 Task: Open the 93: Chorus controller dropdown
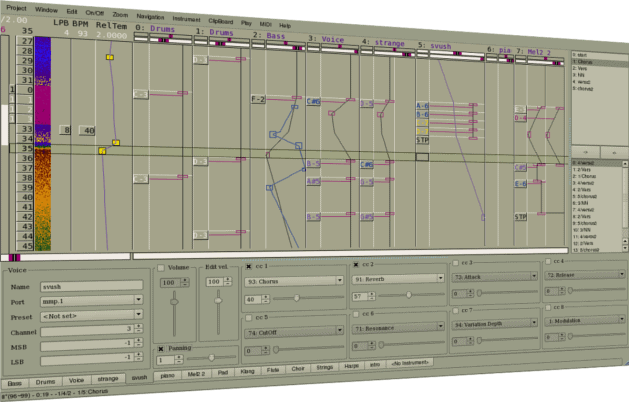[x=294, y=281]
